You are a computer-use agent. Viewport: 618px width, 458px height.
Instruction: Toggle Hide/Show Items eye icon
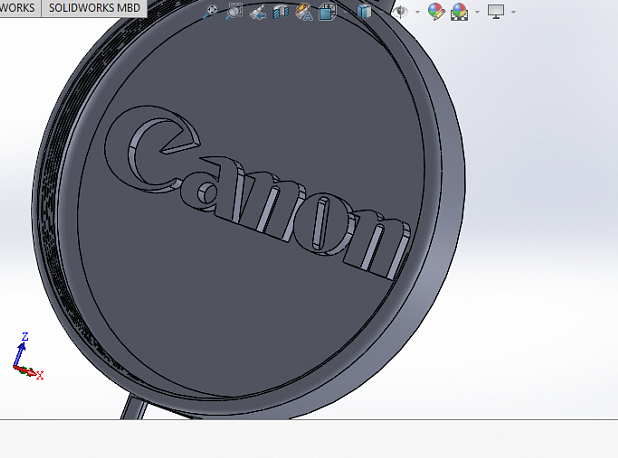tap(400, 12)
